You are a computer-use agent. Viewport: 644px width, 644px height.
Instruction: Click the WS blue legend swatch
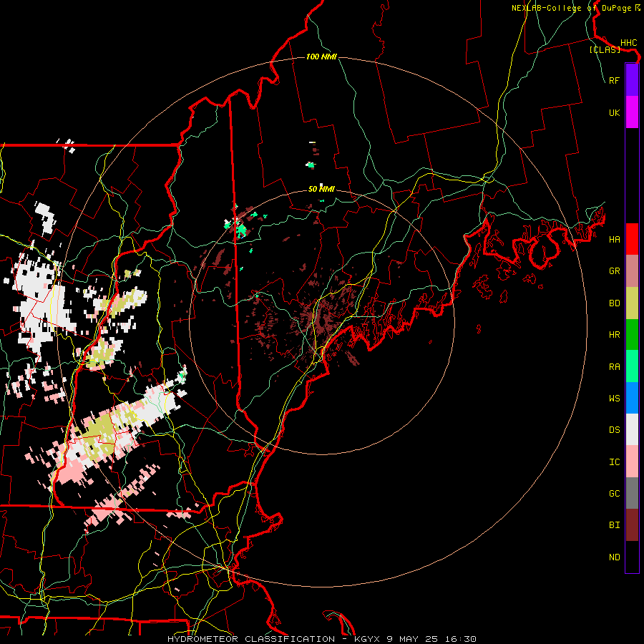pyautogui.click(x=632, y=398)
